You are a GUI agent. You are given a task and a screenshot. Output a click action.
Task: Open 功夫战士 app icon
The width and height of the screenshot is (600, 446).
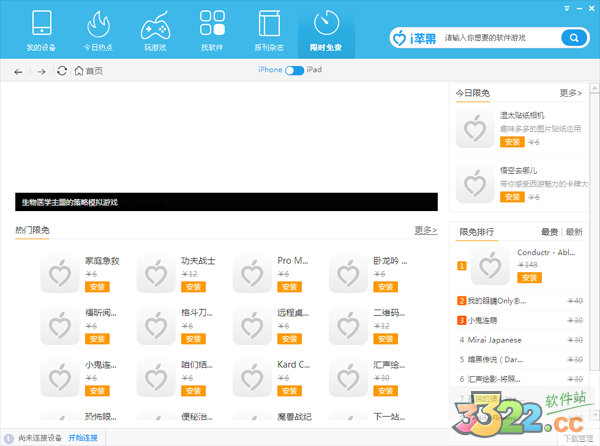[x=156, y=274]
